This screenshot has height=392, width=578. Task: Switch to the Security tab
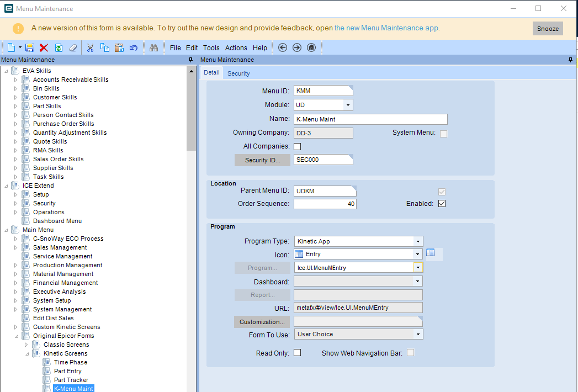click(x=238, y=73)
